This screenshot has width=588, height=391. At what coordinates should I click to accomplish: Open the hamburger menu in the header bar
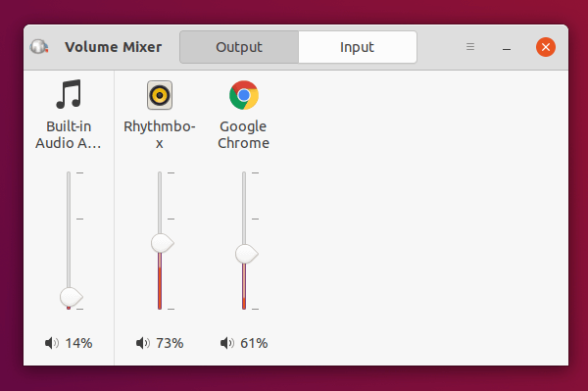pos(470,47)
